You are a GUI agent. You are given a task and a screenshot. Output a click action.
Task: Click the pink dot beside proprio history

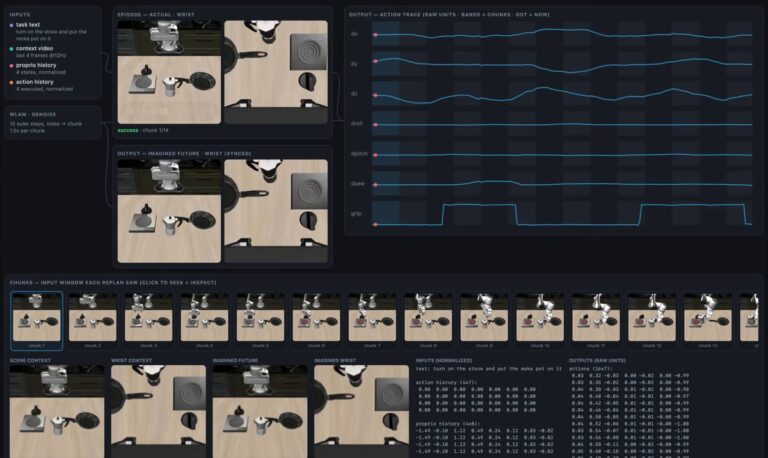[x=11, y=66]
